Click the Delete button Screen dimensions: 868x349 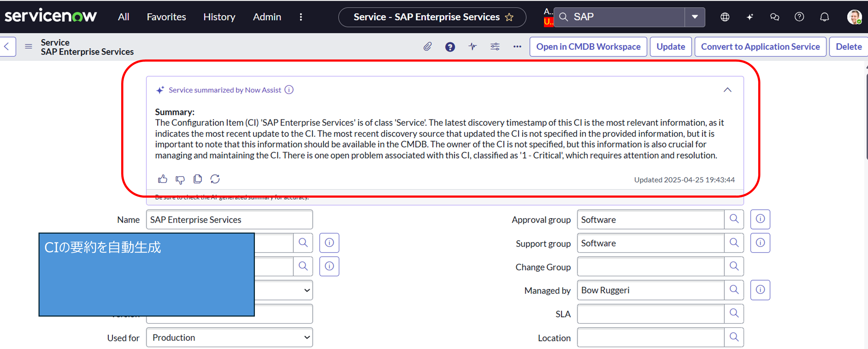point(849,47)
